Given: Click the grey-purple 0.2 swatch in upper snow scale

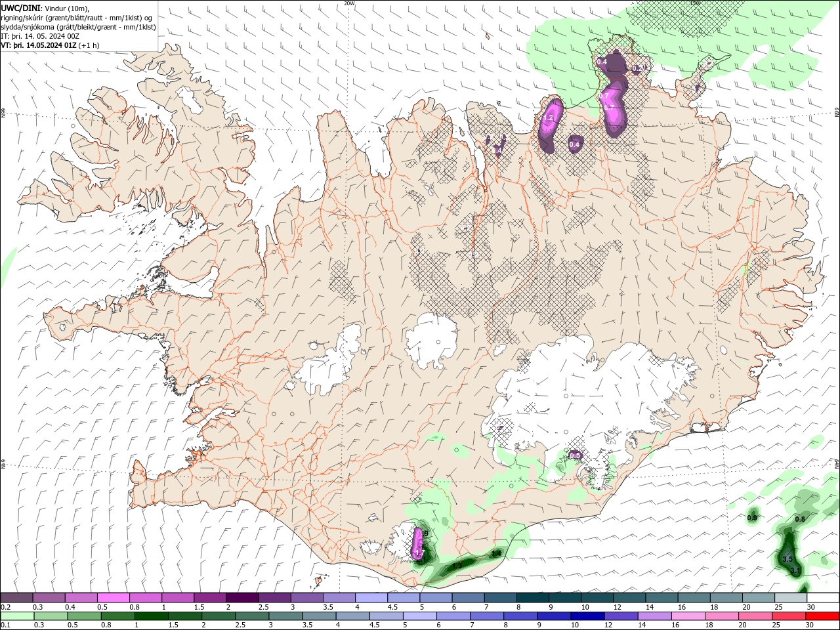Looking at the screenshot, I should tap(16, 598).
